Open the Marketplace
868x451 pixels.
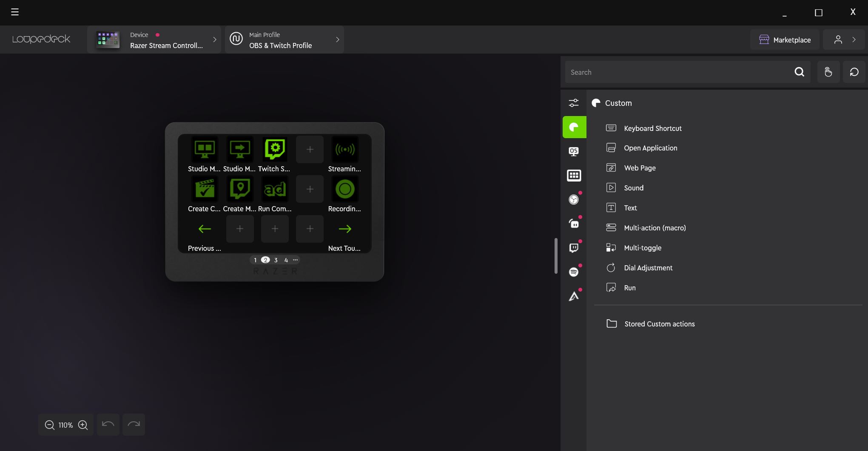click(x=785, y=40)
